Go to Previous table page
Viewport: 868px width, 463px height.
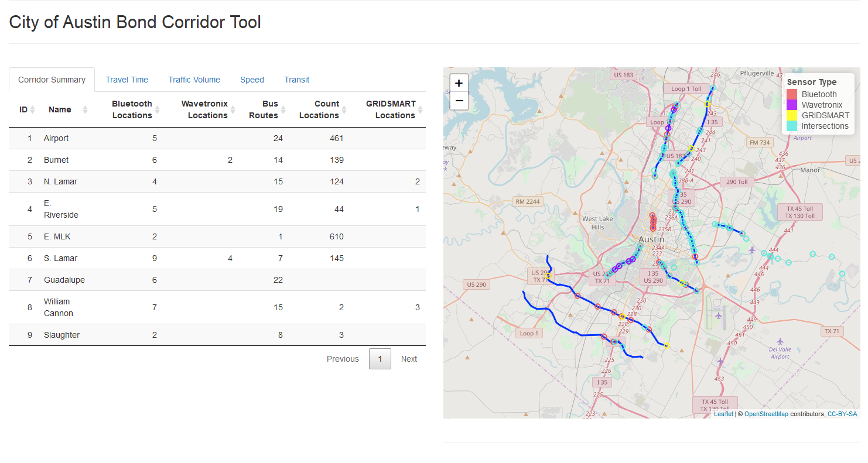[343, 359]
